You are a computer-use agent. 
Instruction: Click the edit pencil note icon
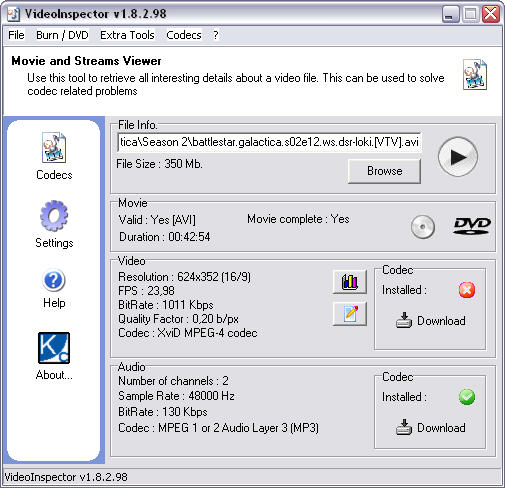point(350,313)
